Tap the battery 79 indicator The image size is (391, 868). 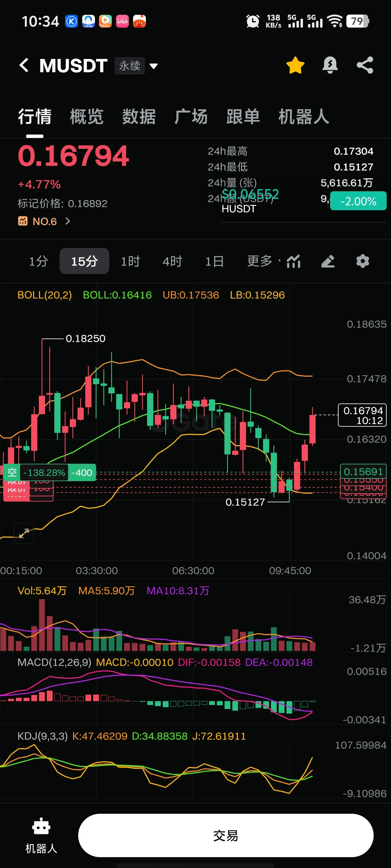[x=357, y=21]
